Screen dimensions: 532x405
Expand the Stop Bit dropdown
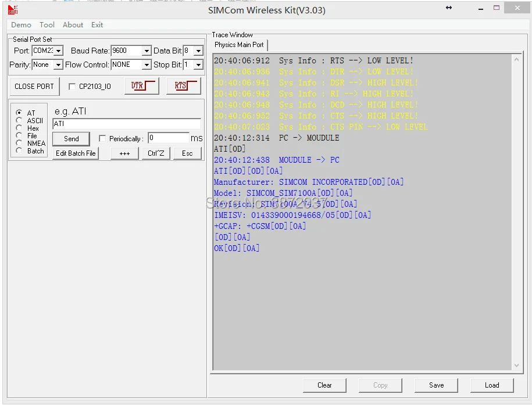198,64
